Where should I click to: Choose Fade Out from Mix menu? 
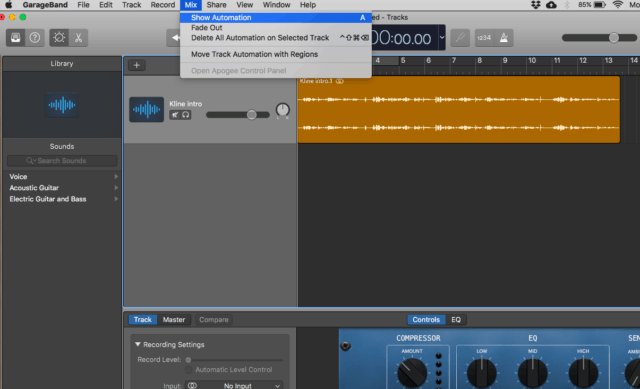[x=207, y=28]
